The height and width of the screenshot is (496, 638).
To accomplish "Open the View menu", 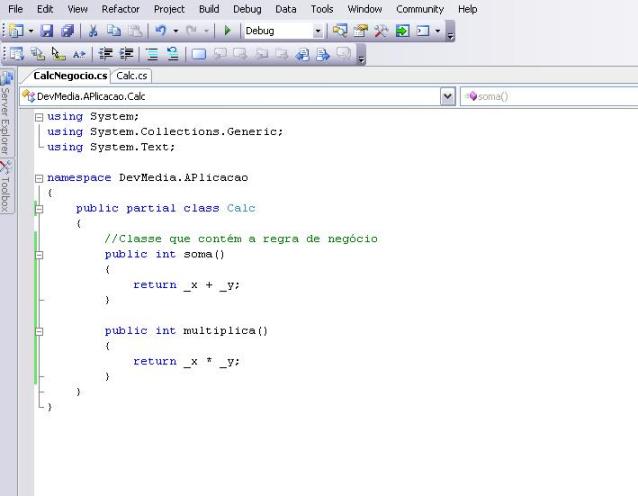I will pyautogui.click(x=77, y=9).
